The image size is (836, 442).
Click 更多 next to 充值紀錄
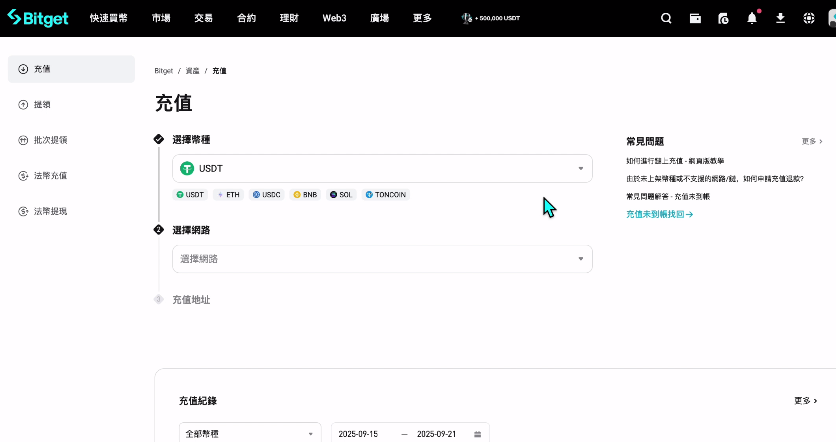[806, 400]
